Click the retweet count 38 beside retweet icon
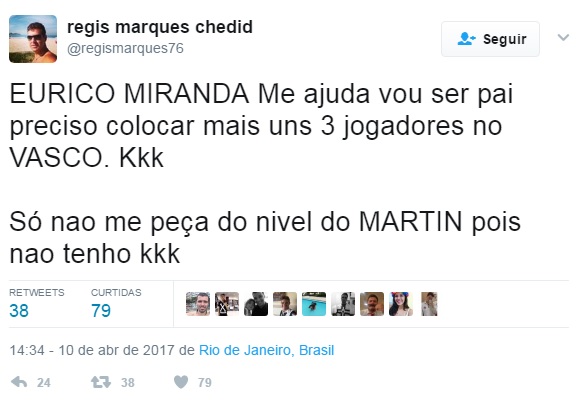This screenshot has height=400, width=576. 128,383
